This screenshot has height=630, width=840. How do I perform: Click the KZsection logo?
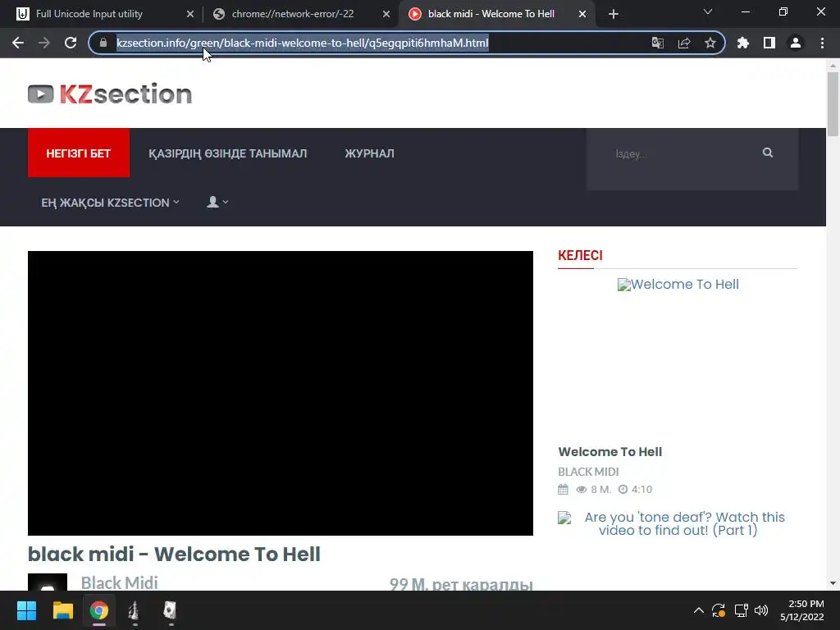tap(110, 94)
